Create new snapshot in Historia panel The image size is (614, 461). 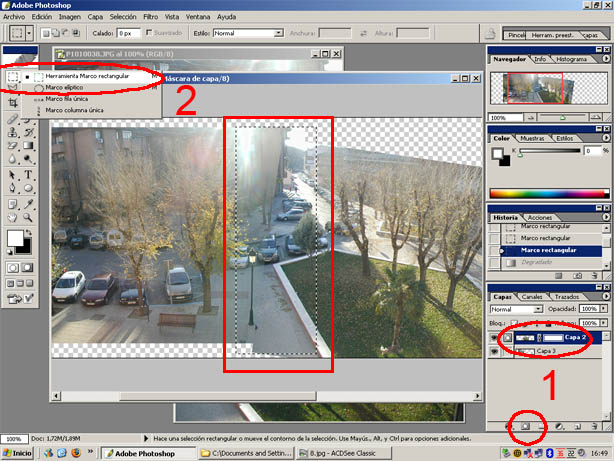(578, 276)
